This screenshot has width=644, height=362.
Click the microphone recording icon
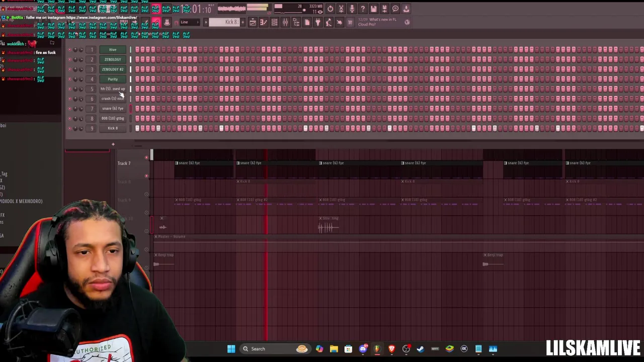click(352, 9)
